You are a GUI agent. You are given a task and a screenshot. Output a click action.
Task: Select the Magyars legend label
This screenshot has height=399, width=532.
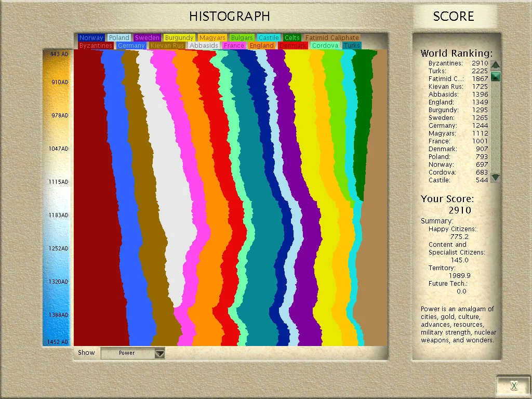212,37
